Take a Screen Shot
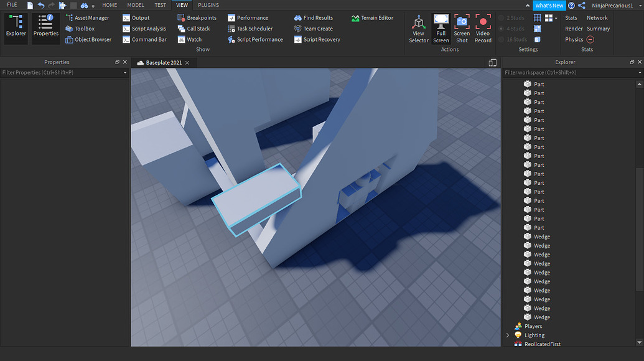 coord(462,29)
